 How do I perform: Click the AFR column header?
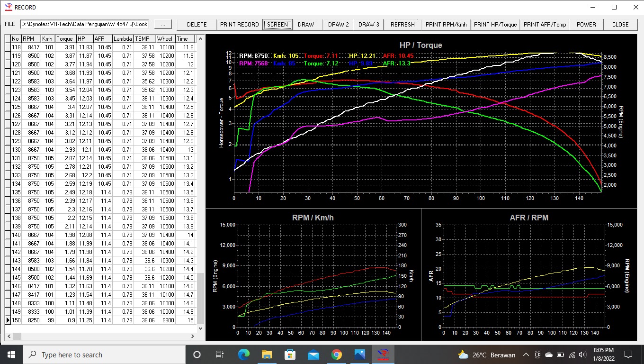click(x=103, y=39)
